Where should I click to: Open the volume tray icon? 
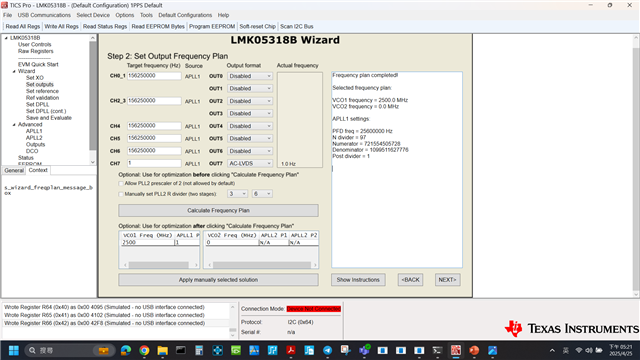point(589,350)
